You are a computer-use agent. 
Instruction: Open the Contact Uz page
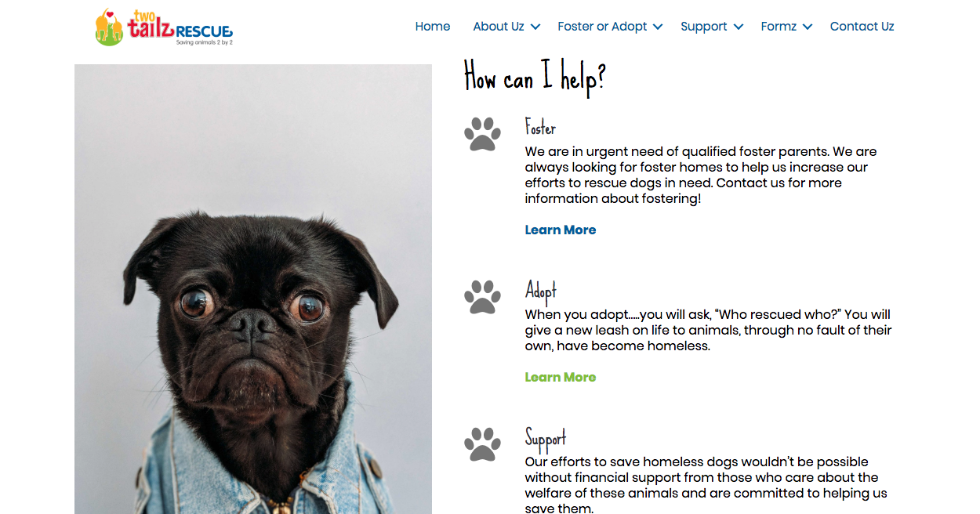click(x=862, y=27)
